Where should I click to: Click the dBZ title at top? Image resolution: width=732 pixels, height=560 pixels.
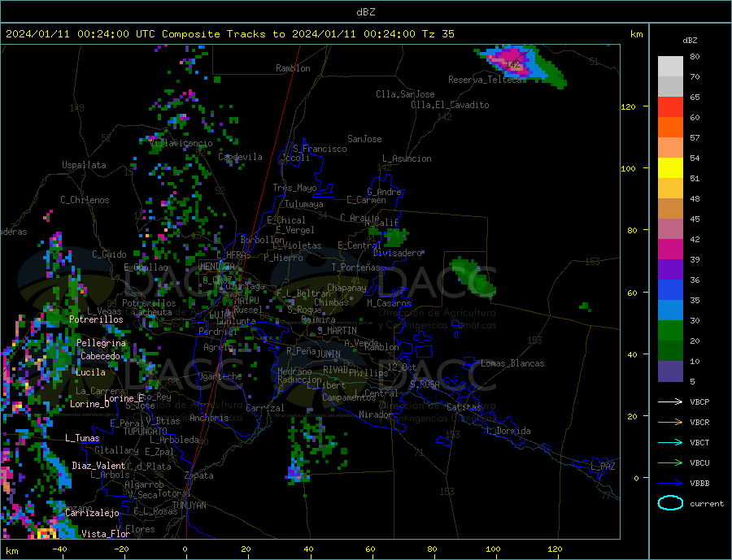365,12
